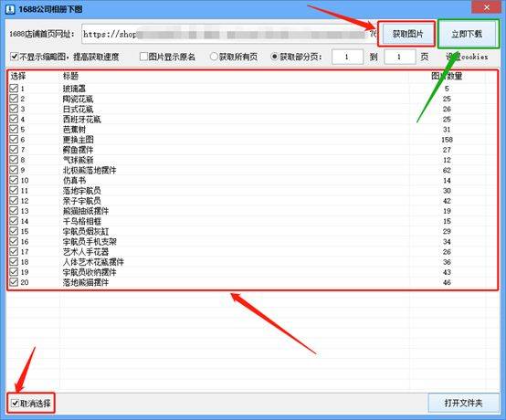Close the 1688公司相册下图 window
This screenshot has width=506, height=420.
click(487, 7)
